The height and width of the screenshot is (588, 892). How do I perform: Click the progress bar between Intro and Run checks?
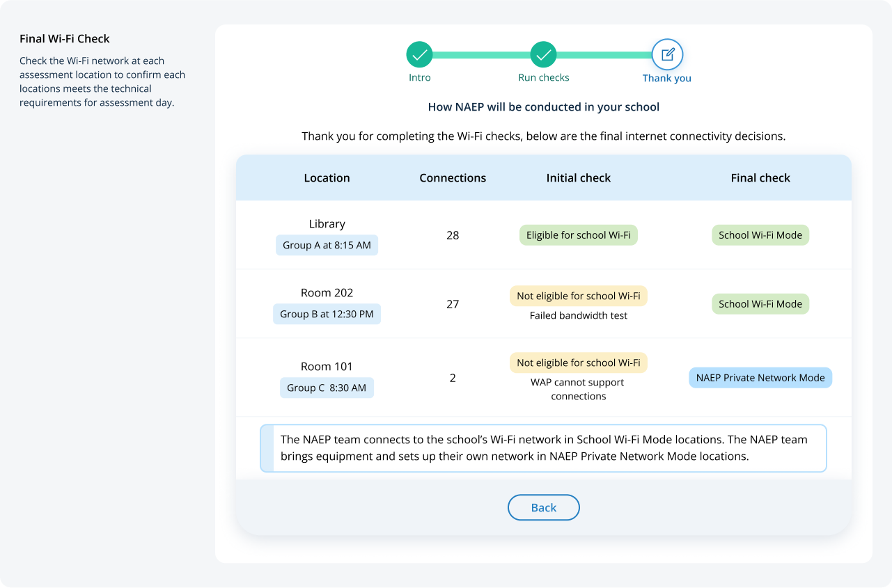[x=481, y=54]
